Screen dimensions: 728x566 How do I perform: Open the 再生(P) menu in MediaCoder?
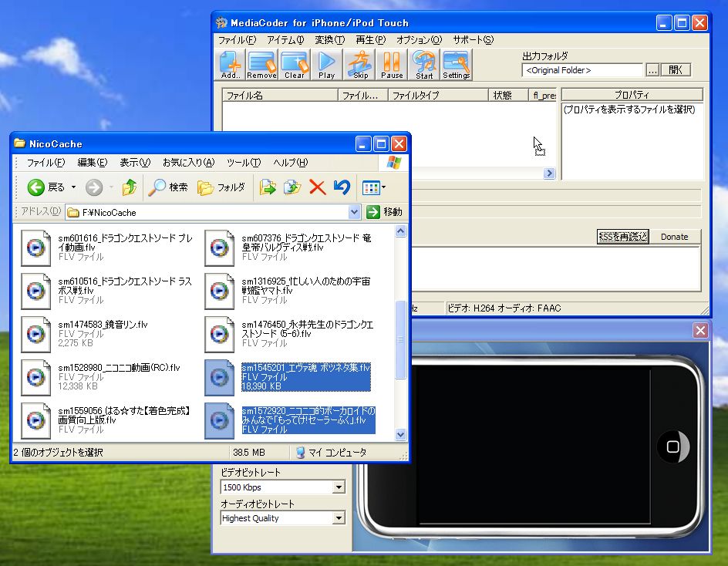[370, 40]
